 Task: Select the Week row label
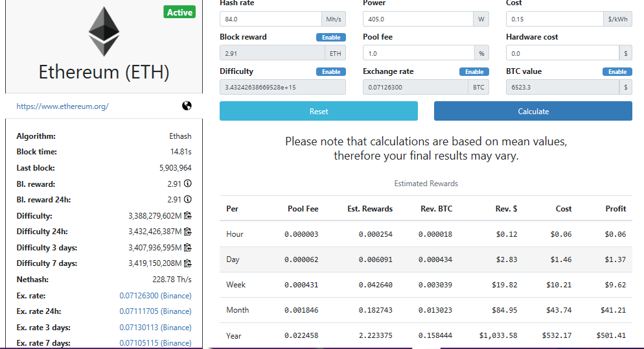click(236, 285)
